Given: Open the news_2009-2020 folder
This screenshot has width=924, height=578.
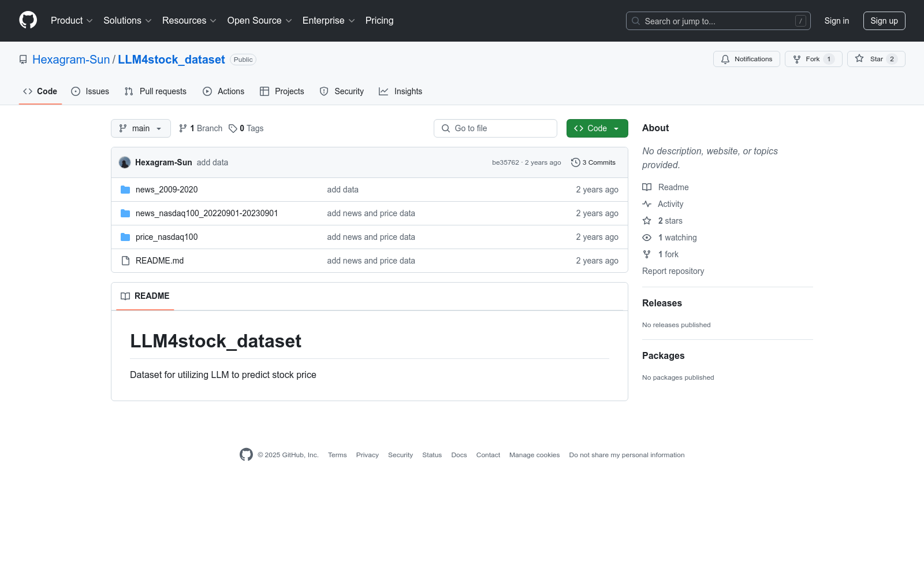Looking at the screenshot, I should [166, 190].
